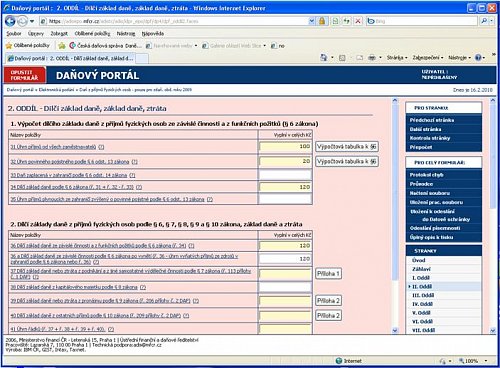Viewport: 500px width, 368px height.
Task: Click the Opustit formulář button
Action: pyautogui.click(x=24, y=75)
